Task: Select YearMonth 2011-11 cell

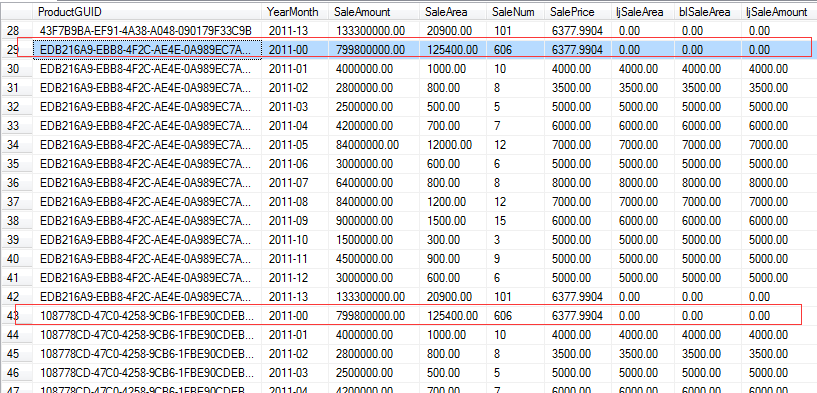Action: click(x=296, y=259)
